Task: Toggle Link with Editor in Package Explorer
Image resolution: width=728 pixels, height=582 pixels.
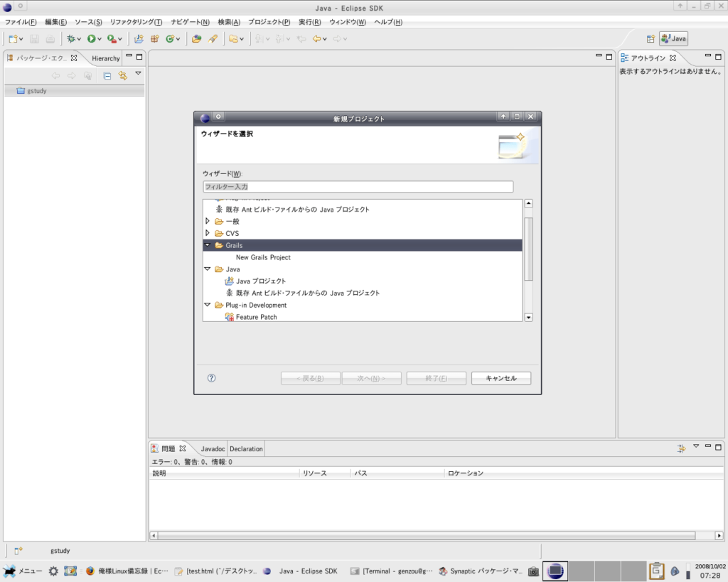Action: coord(122,76)
